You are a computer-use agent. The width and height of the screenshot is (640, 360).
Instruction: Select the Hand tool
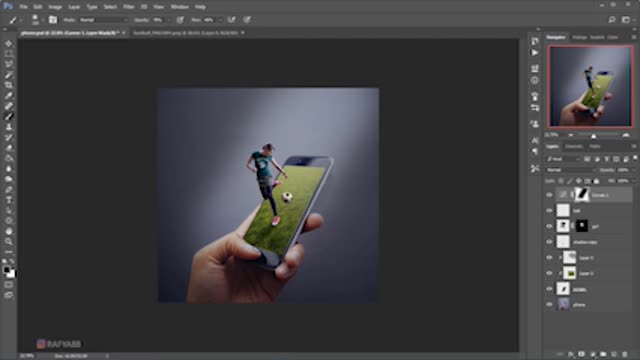click(x=9, y=231)
